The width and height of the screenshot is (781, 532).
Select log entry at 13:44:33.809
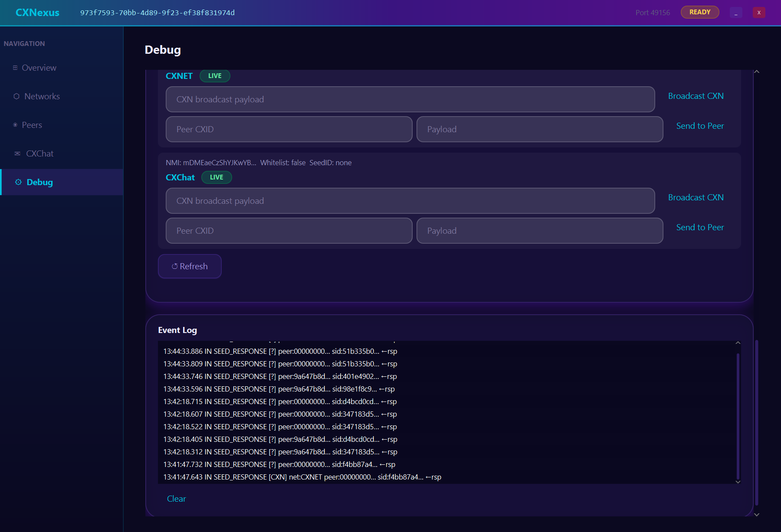tap(280, 364)
